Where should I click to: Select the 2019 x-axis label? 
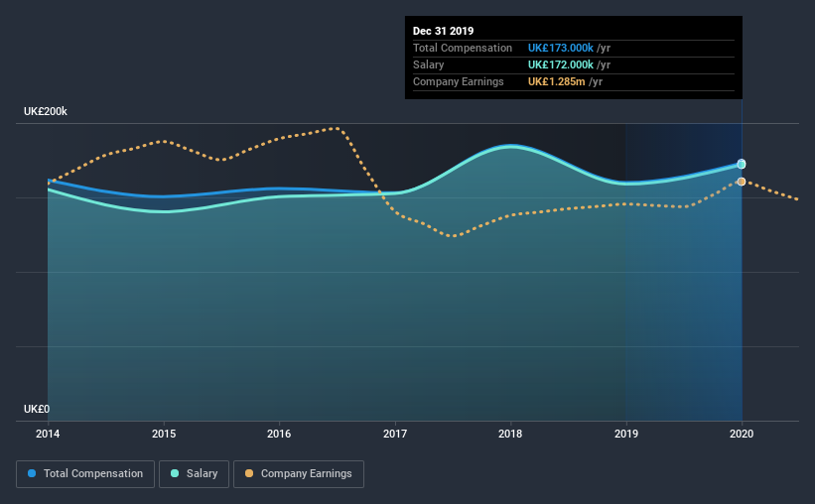coord(626,434)
